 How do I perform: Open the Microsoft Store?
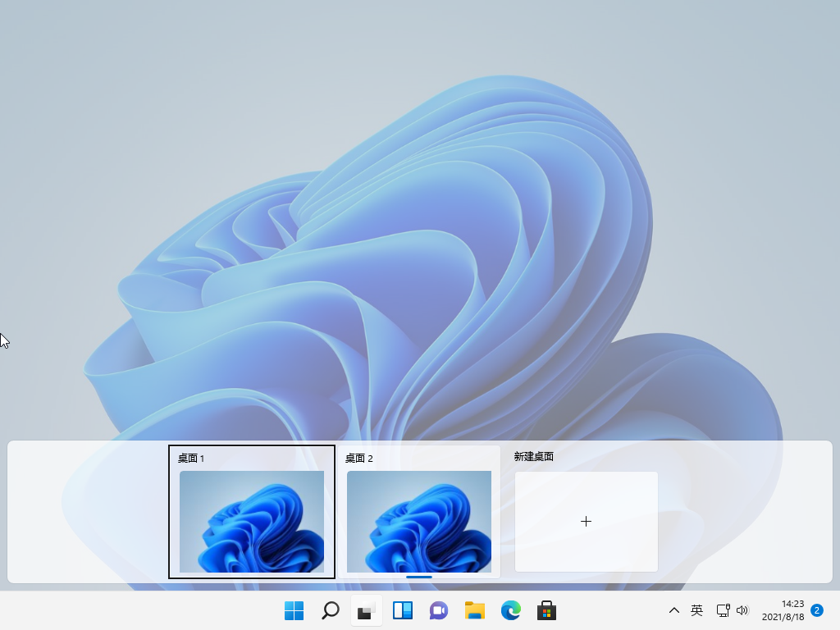[546, 610]
